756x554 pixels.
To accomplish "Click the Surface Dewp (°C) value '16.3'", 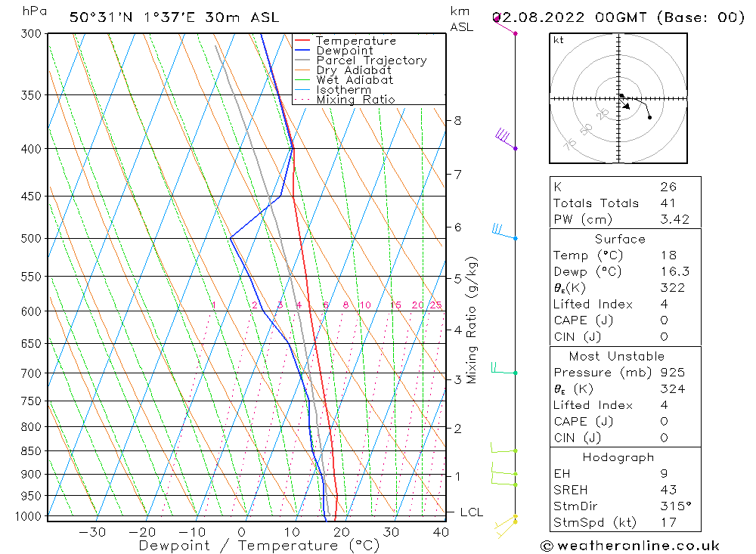I will point(675,272).
